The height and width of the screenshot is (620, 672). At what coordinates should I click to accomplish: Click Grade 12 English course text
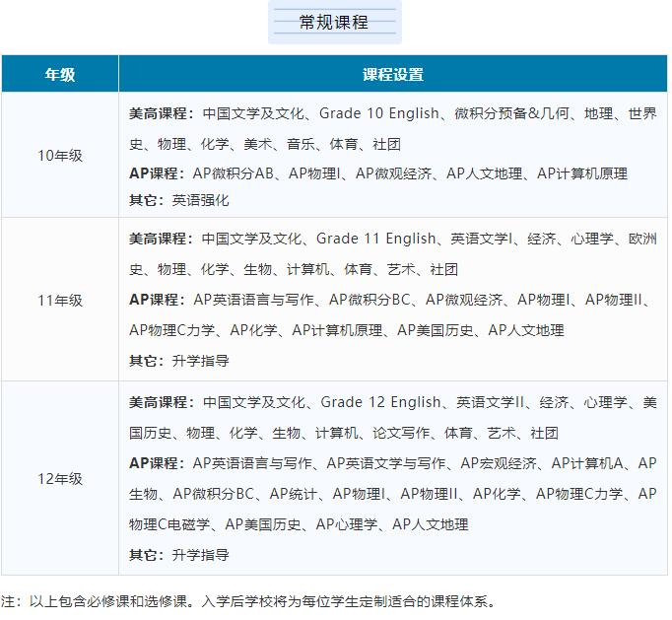click(381, 402)
